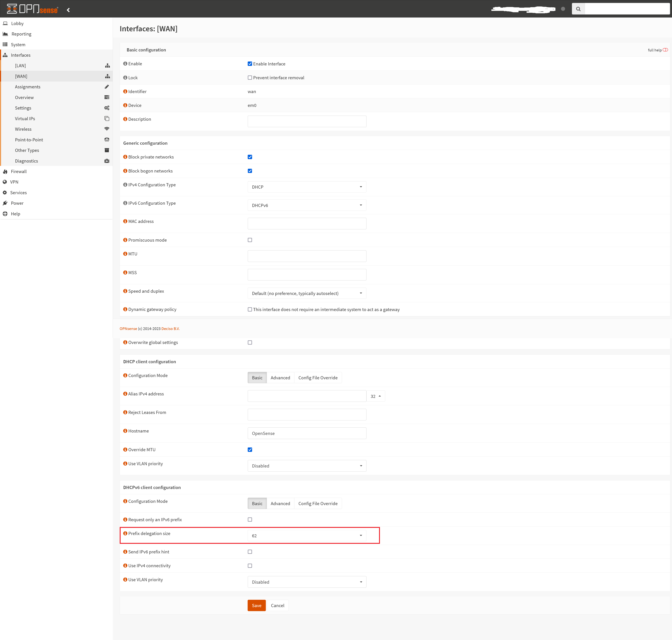
Task: Click the Settings gears icon
Action: [x=107, y=108]
